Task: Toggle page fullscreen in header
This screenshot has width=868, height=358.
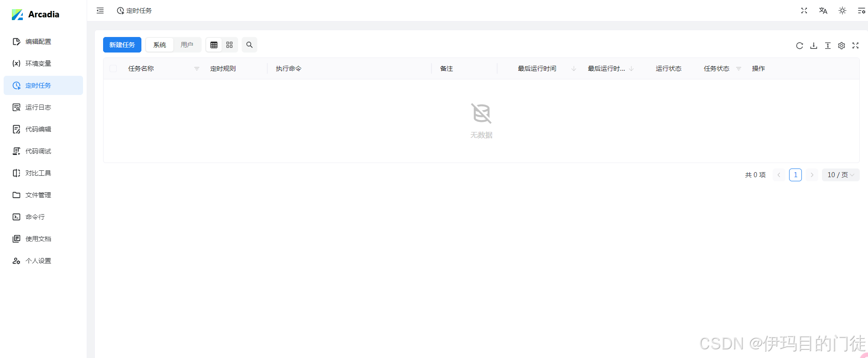Action: point(804,11)
